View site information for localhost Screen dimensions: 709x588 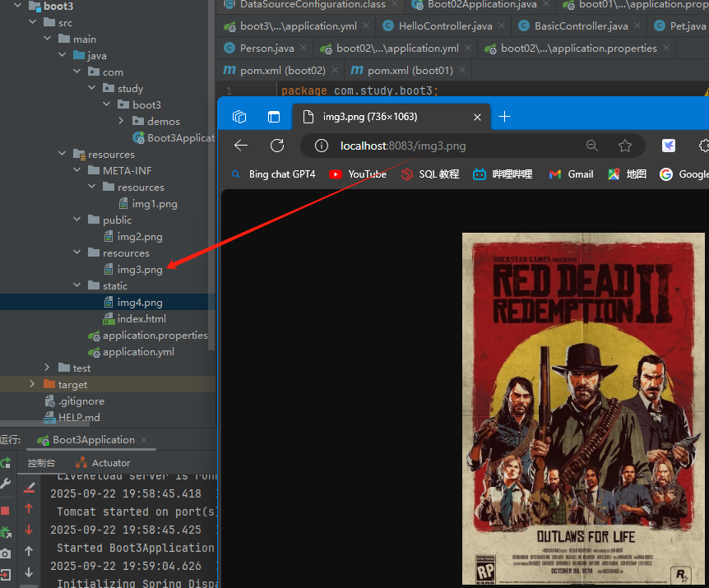(322, 146)
